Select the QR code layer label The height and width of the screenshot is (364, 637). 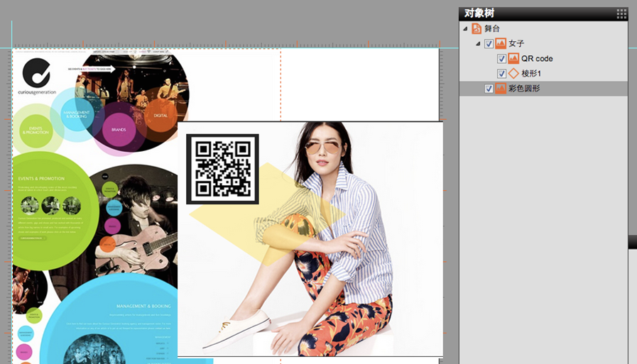click(x=537, y=58)
